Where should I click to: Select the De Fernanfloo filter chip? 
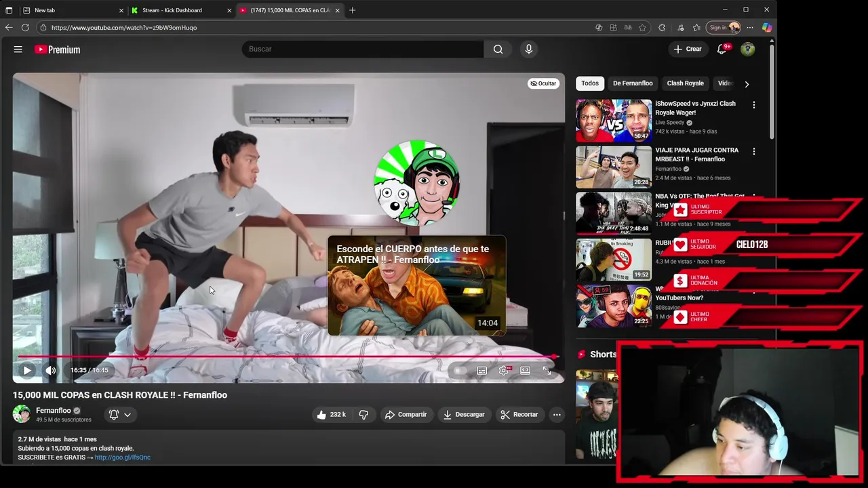(x=633, y=83)
